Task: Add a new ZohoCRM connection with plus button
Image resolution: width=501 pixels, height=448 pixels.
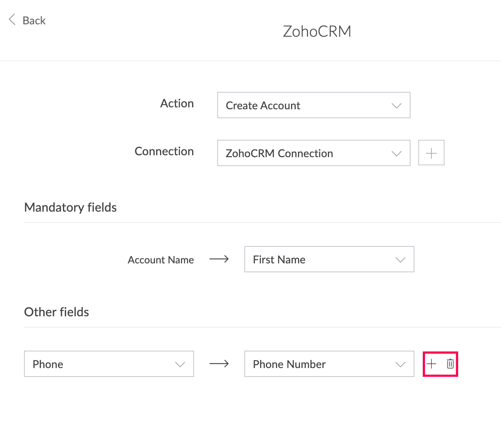Action: coord(431,153)
